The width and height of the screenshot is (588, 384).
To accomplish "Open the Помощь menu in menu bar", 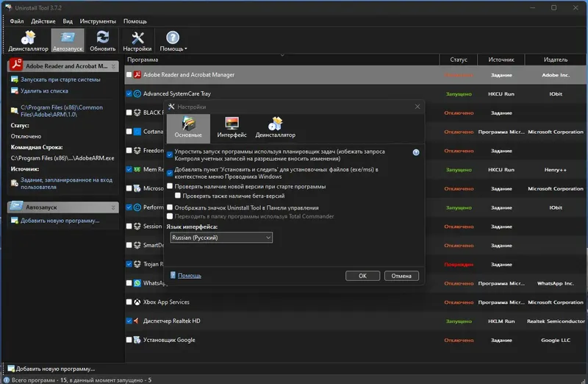I will pos(135,21).
